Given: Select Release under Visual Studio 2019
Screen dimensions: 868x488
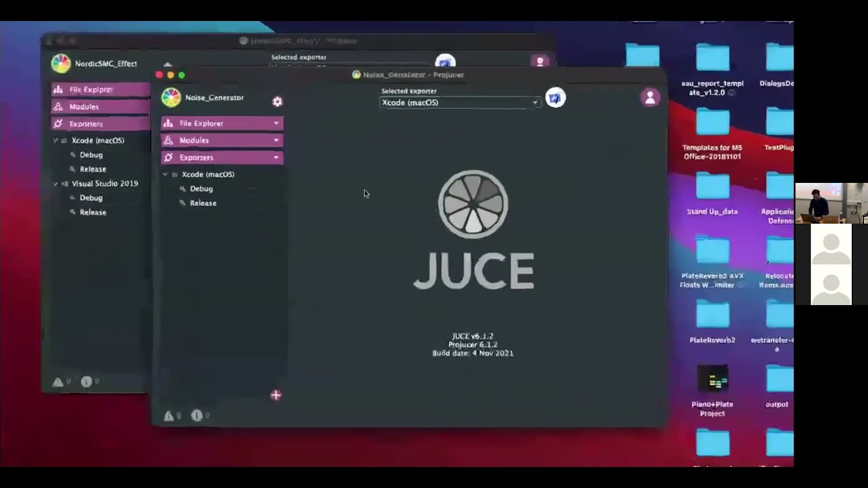Looking at the screenshot, I should click(93, 212).
